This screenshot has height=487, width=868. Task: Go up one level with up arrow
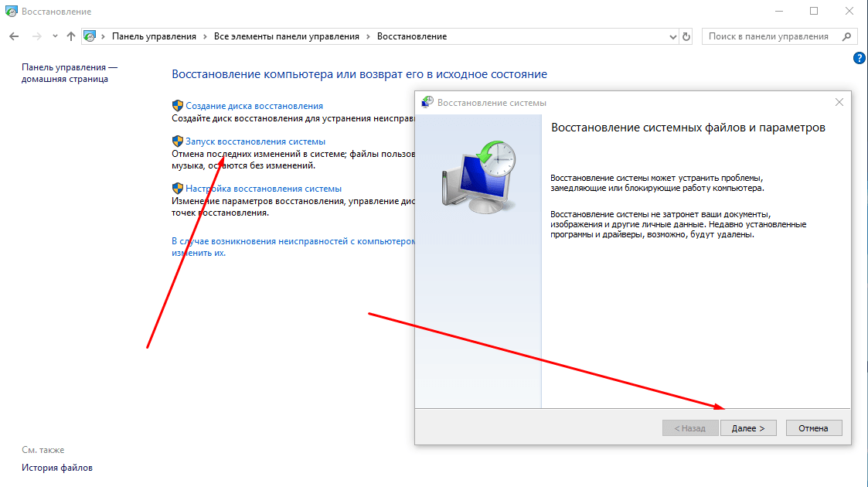[71, 36]
